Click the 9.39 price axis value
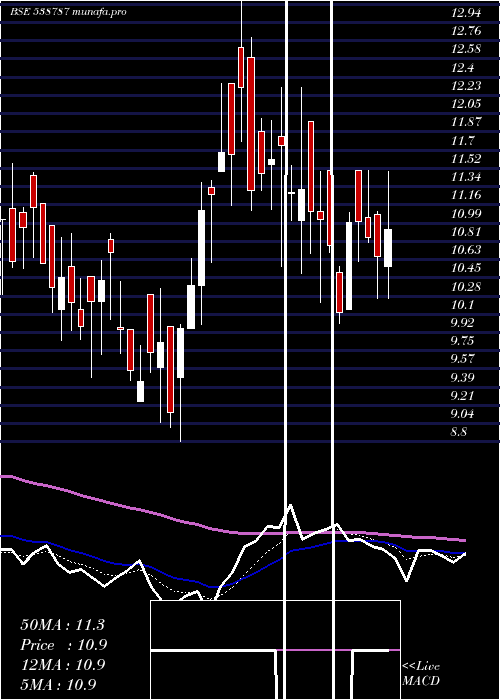This screenshot has height=700, width=500. click(462, 378)
